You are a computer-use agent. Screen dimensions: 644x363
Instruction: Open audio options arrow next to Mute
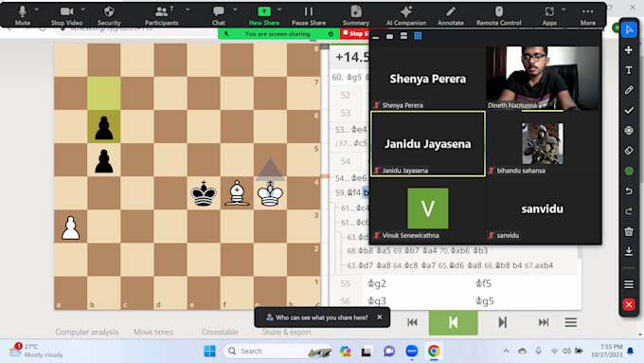coord(37,9)
